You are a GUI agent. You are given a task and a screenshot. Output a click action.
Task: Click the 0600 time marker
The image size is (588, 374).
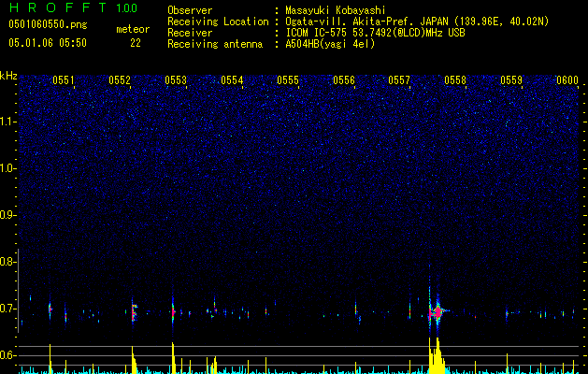[x=567, y=80]
